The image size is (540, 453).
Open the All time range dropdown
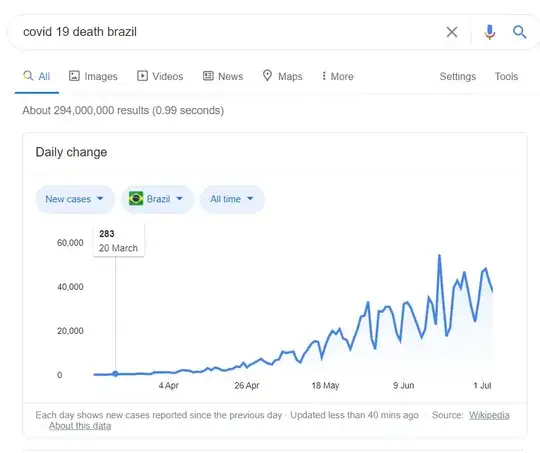click(x=232, y=199)
